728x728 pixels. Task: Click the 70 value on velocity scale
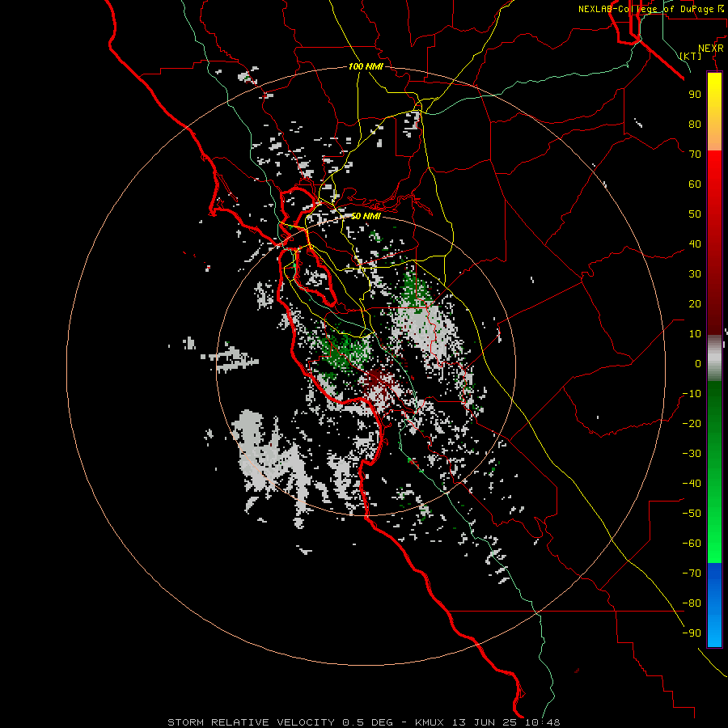(x=695, y=154)
